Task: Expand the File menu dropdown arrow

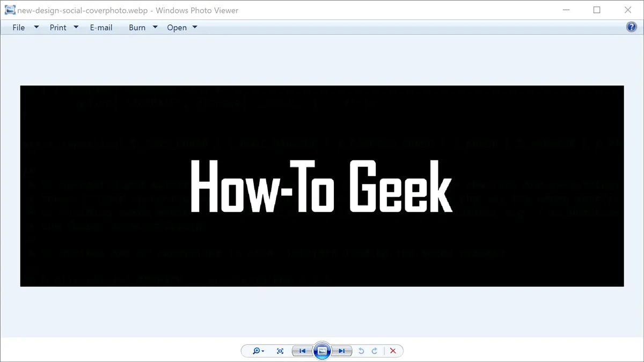Action: point(36,26)
